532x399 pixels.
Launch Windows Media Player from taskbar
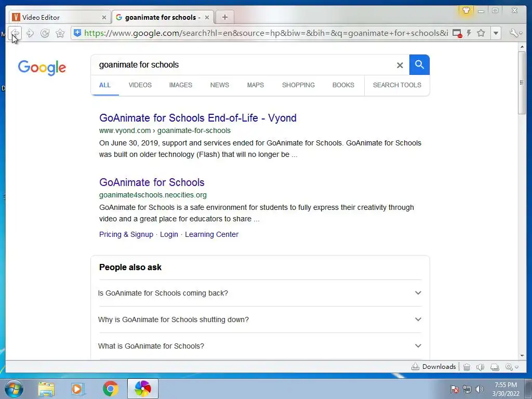click(x=78, y=389)
